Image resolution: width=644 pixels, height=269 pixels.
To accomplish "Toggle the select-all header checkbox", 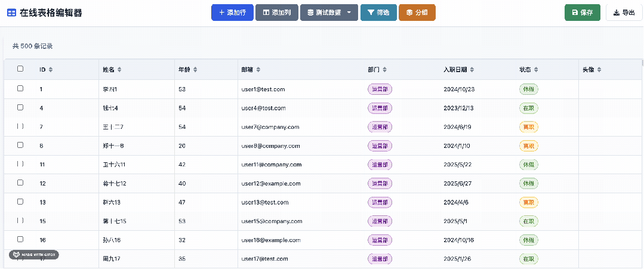I will pos(20,69).
